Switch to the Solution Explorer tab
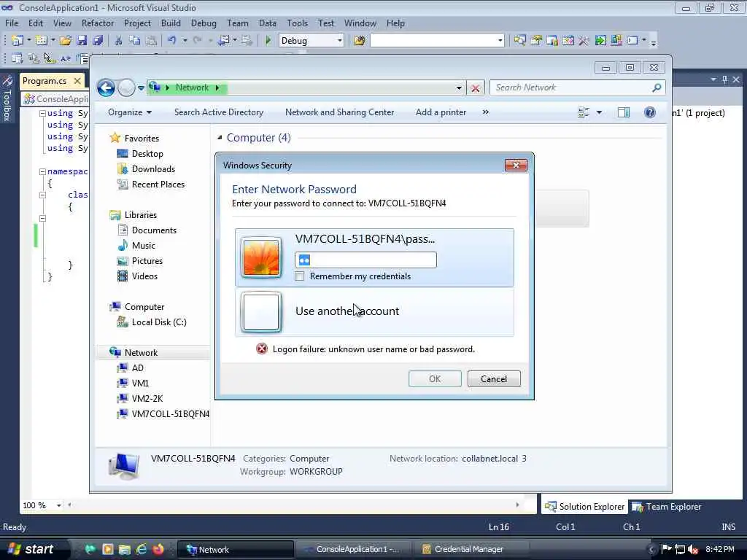747x560 pixels. pyautogui.click(x=584, y=507)
